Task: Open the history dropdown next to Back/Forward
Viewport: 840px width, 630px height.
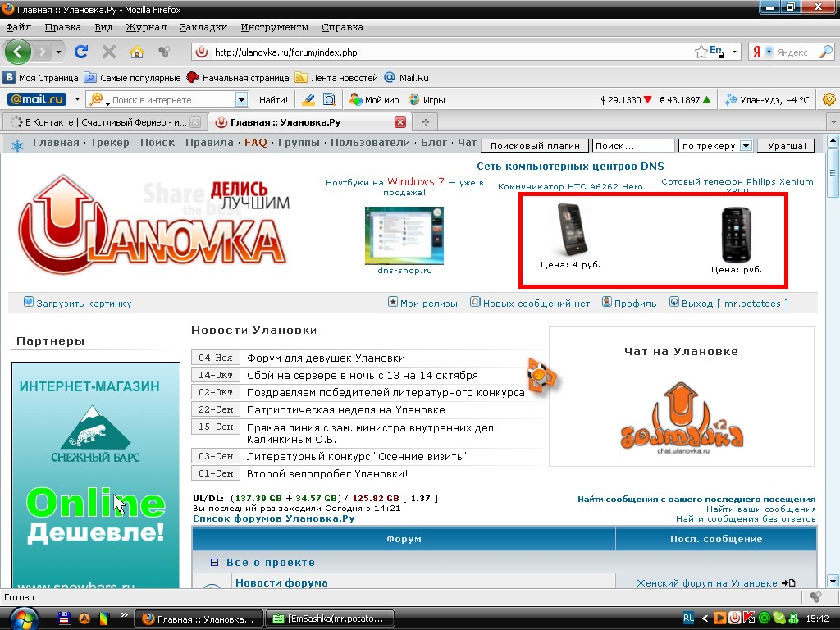Action: click(x=58, y=52)
